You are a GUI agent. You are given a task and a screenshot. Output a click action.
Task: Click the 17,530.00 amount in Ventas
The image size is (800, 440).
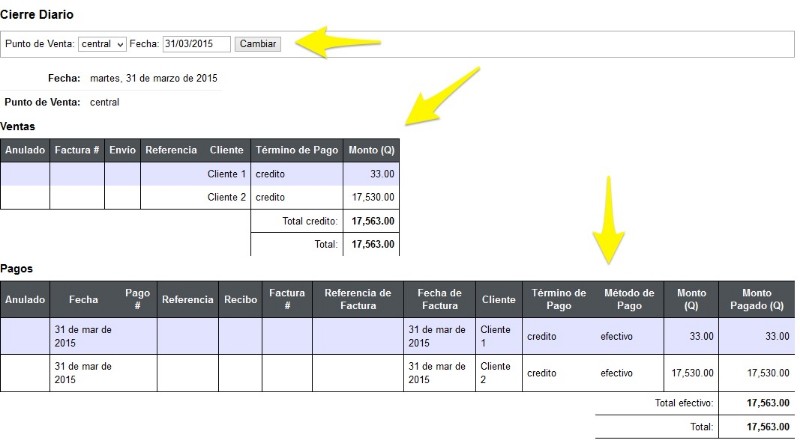point(373,198)
